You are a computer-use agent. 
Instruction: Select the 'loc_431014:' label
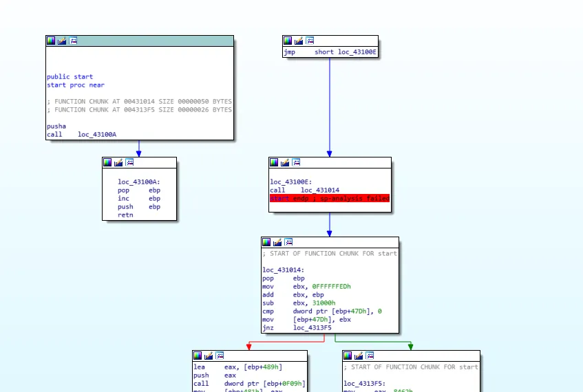[284, 270]
